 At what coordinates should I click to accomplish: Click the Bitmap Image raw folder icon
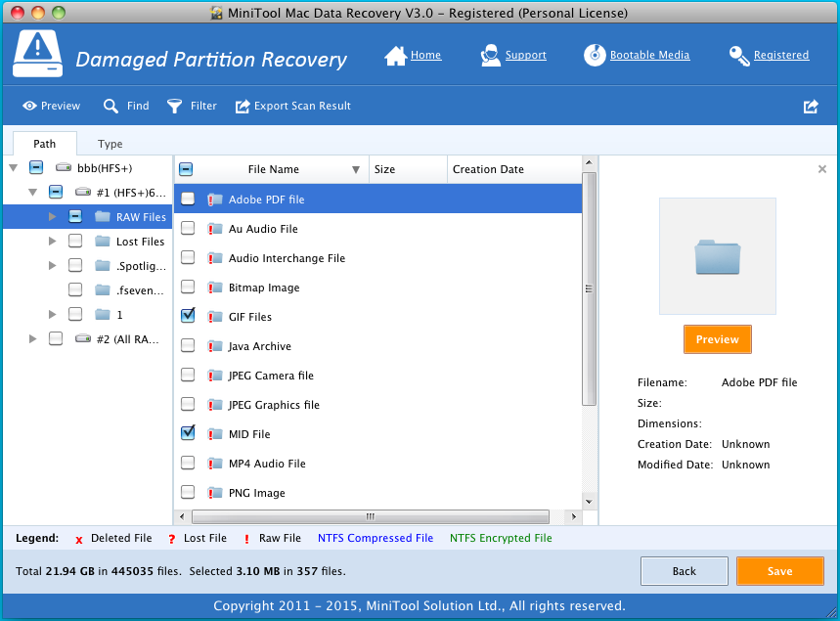tap(215, 288)
